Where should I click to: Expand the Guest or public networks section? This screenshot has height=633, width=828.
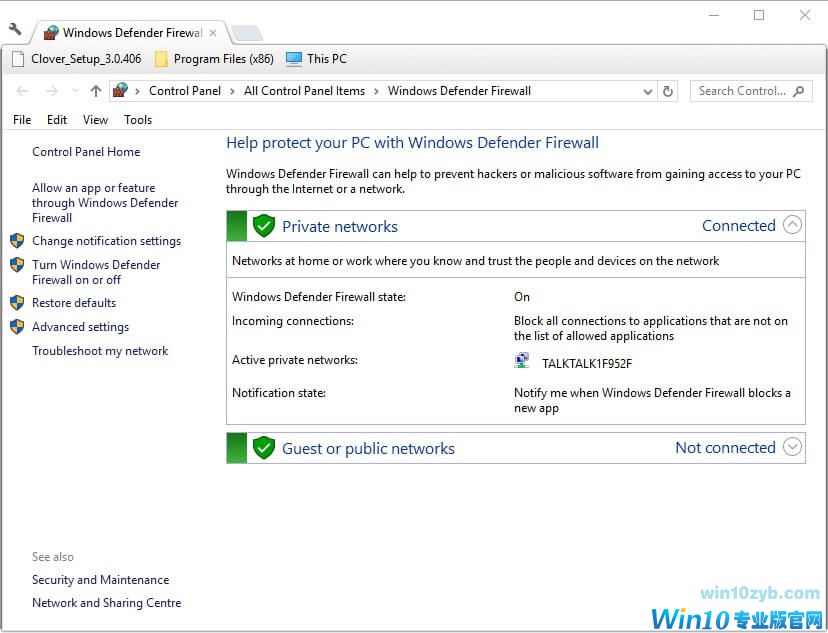tap(792, 447)
